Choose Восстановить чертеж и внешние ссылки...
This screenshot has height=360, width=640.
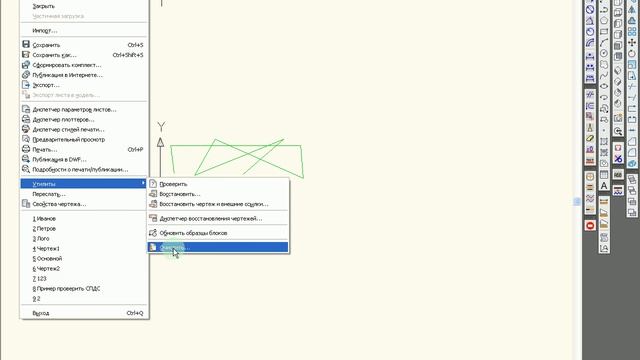(x=218, y=204)
